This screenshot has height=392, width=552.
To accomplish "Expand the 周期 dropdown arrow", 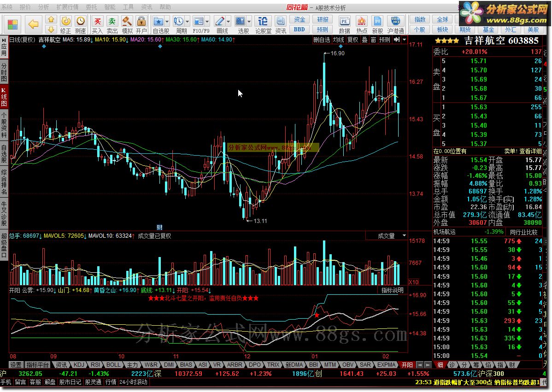I will click(188, 22).
